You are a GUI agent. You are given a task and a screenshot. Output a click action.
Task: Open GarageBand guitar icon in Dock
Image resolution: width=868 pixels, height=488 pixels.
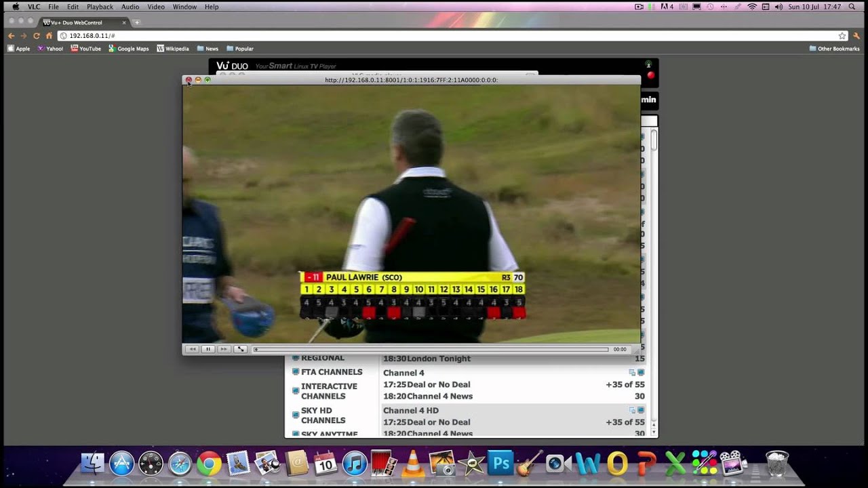pos(529,464)
